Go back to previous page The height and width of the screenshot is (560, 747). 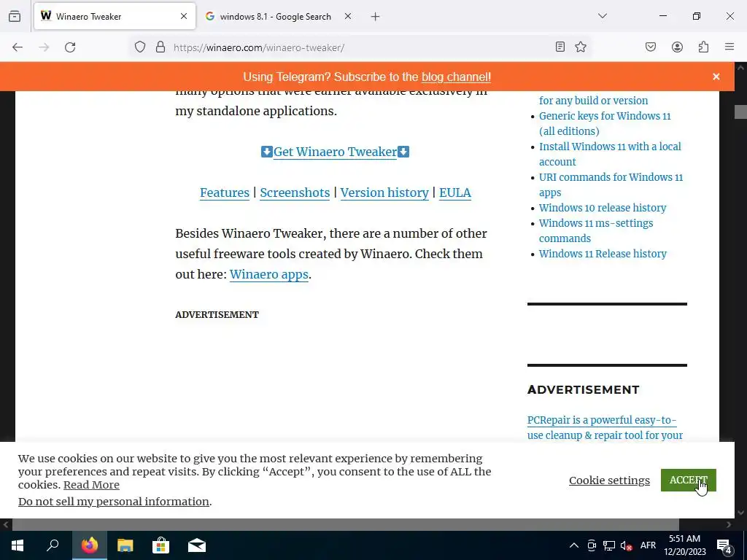18,47
